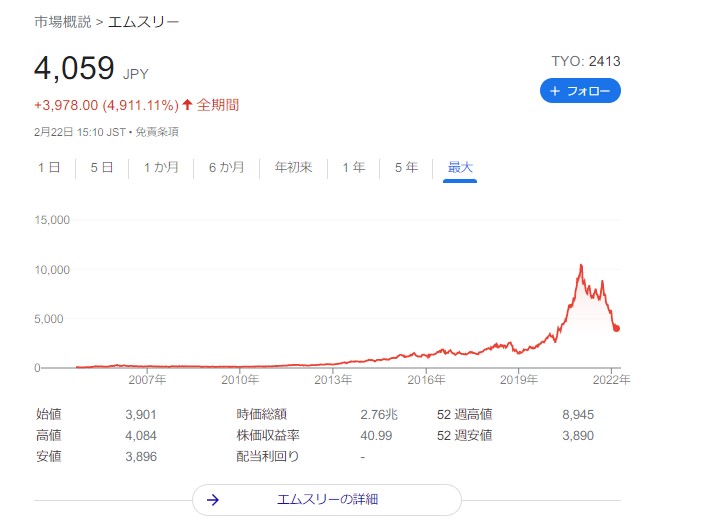Switch to the 5年 range tab
Viewport: 704px width, 525px height.
point(406,168)
